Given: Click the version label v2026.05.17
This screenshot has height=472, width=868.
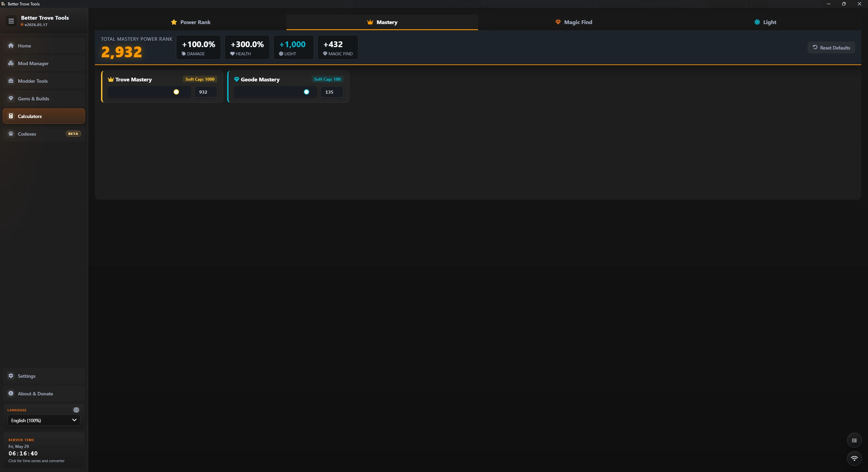Looking at the screenshot, I should click(36, 25).
